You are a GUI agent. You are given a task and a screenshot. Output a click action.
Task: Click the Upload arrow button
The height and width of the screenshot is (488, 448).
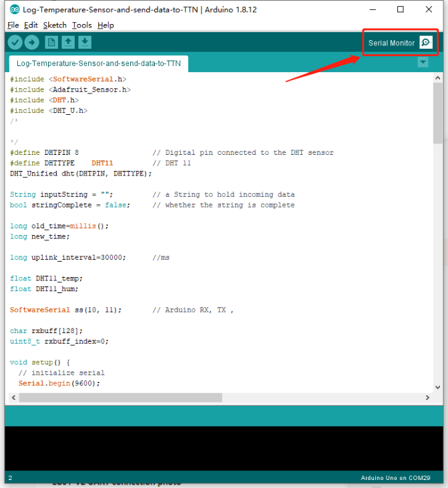click(32, 42)
